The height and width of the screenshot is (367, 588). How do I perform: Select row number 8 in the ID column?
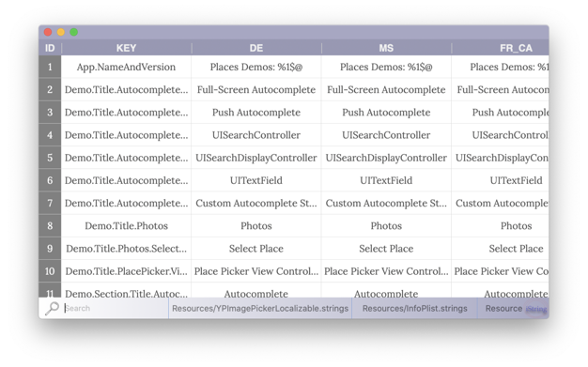click(x=50, y=225)
